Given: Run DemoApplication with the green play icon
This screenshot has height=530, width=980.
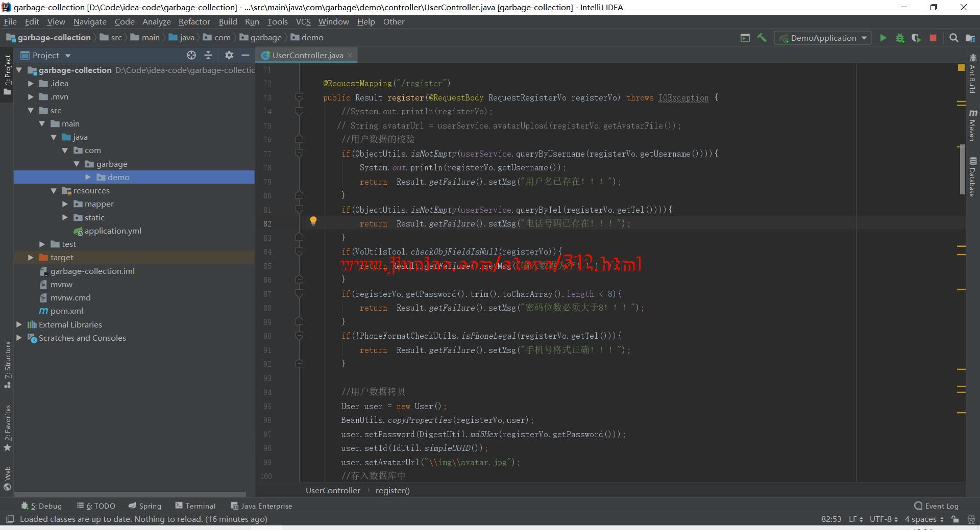Looking at the screenshot, I should point(883,38).
